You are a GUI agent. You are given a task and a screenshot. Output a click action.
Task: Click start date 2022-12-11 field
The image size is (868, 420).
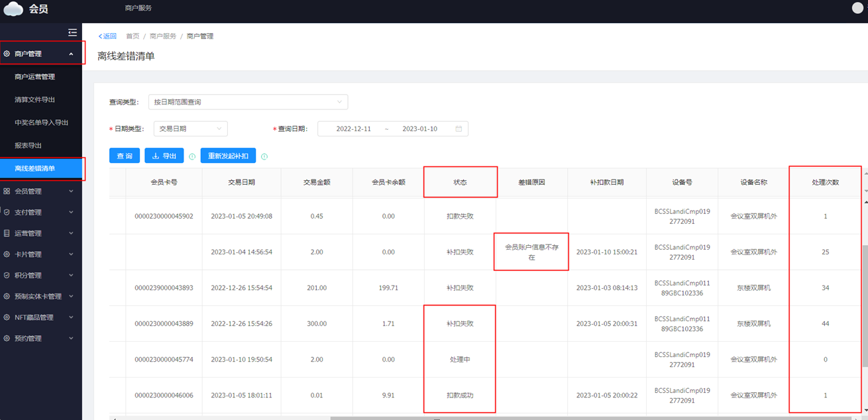pyautogui.click(x=353, y=129)
